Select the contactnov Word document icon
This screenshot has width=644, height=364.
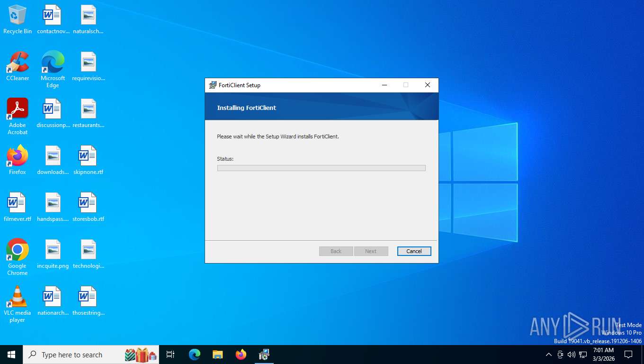point(53,20)
